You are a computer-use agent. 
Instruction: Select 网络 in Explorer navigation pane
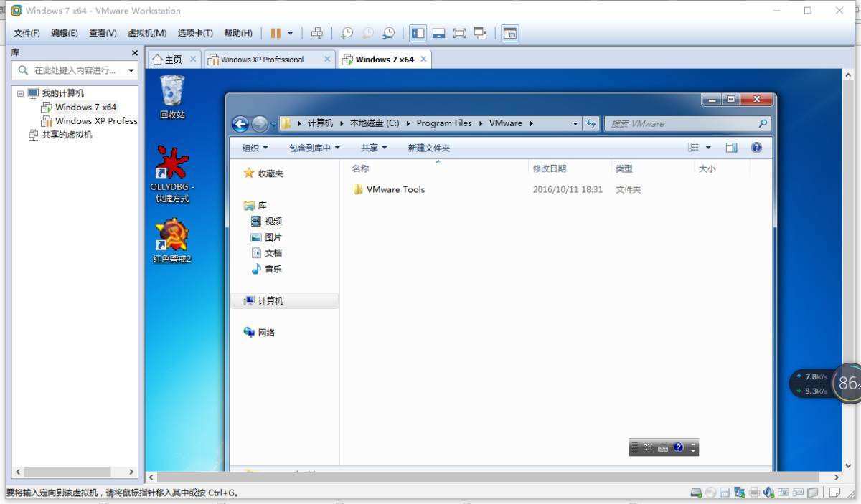pos(260,332)
